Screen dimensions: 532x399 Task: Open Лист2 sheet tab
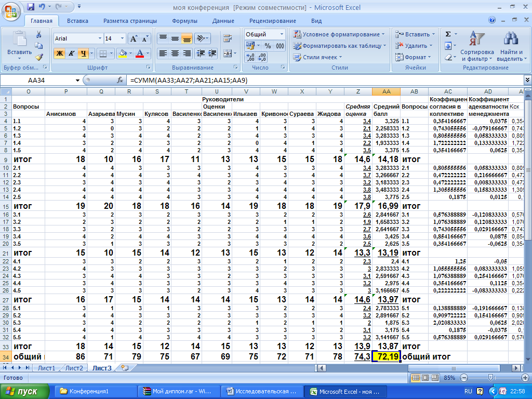point(74,368)
